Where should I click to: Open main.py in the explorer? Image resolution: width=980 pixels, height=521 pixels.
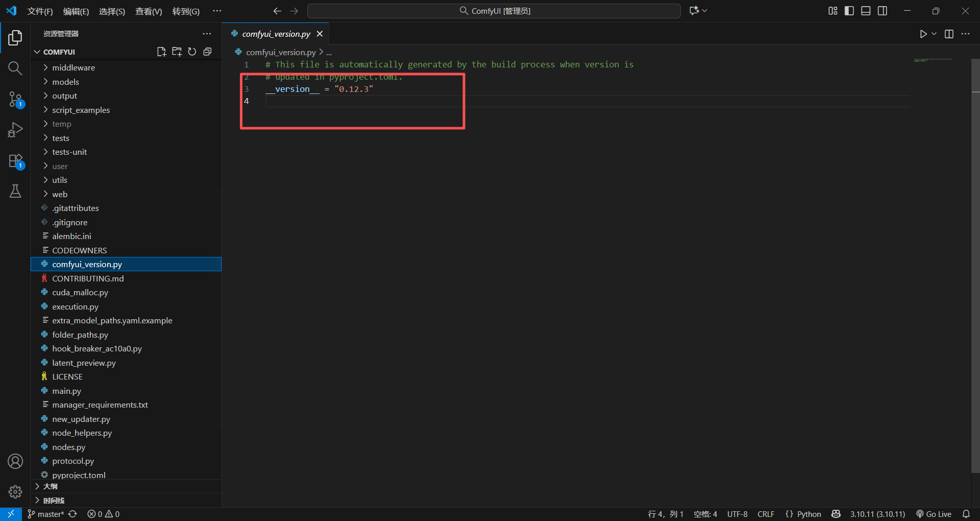126,391
